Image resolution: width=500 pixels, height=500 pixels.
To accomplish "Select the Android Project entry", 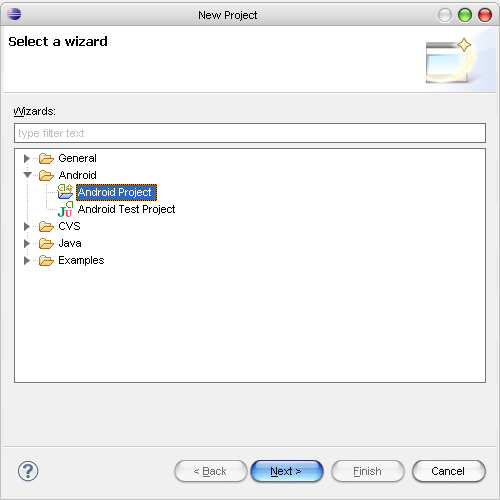I will (x=116, y=192).
